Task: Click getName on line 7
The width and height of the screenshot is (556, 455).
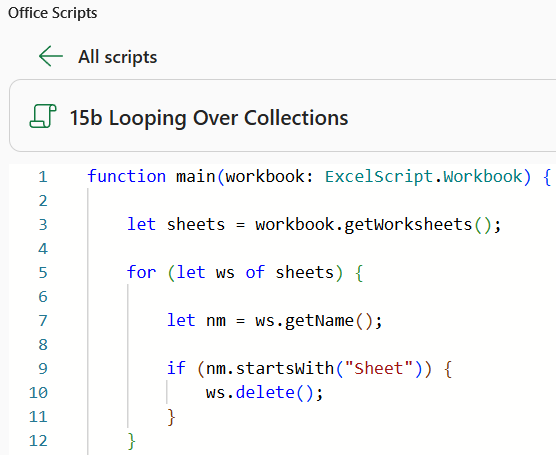Action: pos(319,321)
